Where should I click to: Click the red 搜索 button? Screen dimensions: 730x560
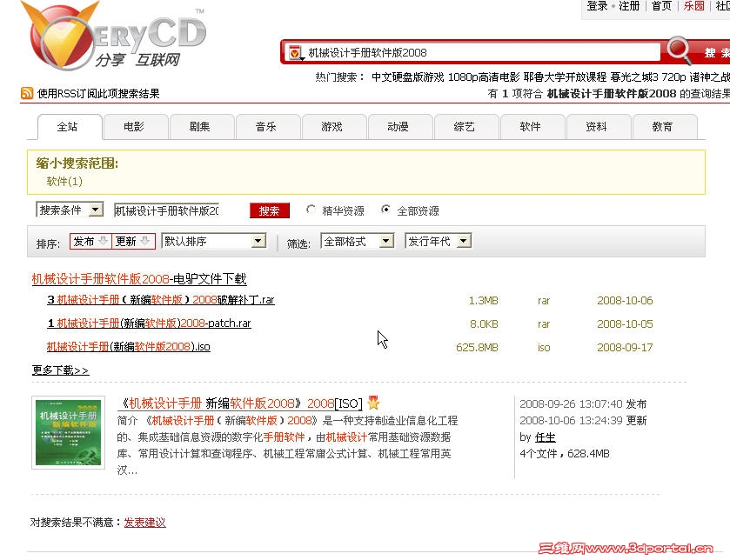(270, 210)
